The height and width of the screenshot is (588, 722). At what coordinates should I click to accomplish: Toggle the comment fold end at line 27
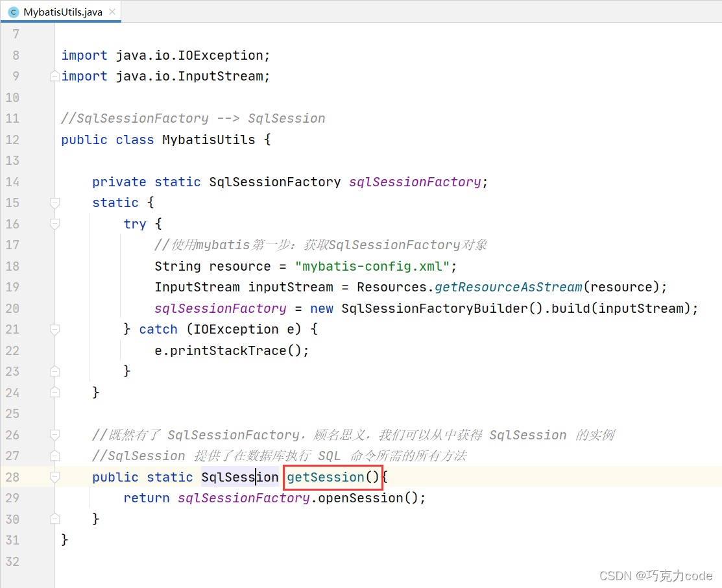tap(54, 456)
